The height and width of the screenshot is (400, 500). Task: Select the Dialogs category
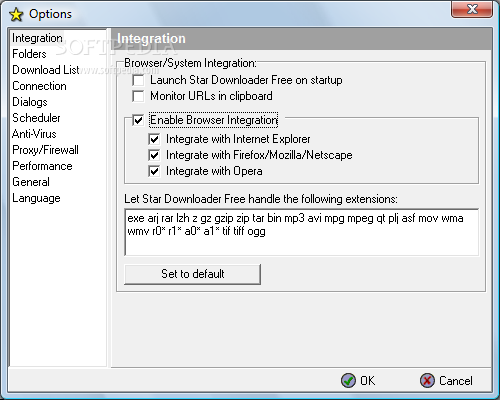coord(30,102)
